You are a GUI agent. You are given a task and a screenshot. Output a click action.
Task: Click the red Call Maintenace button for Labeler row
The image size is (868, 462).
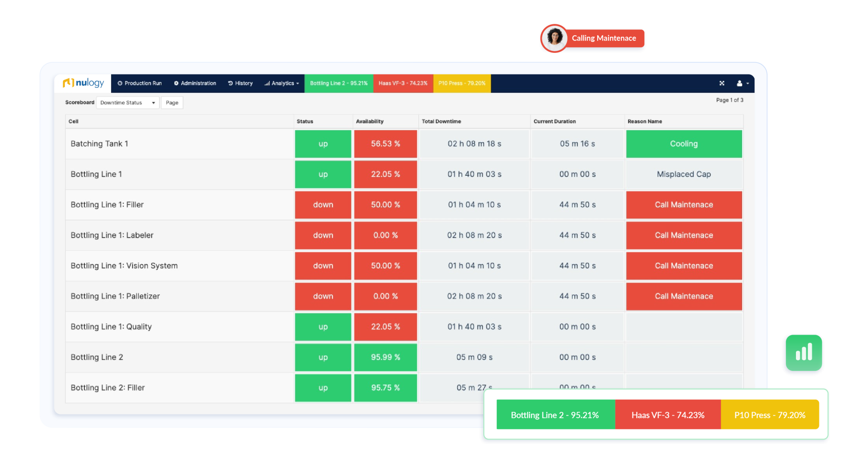point(684,235)
